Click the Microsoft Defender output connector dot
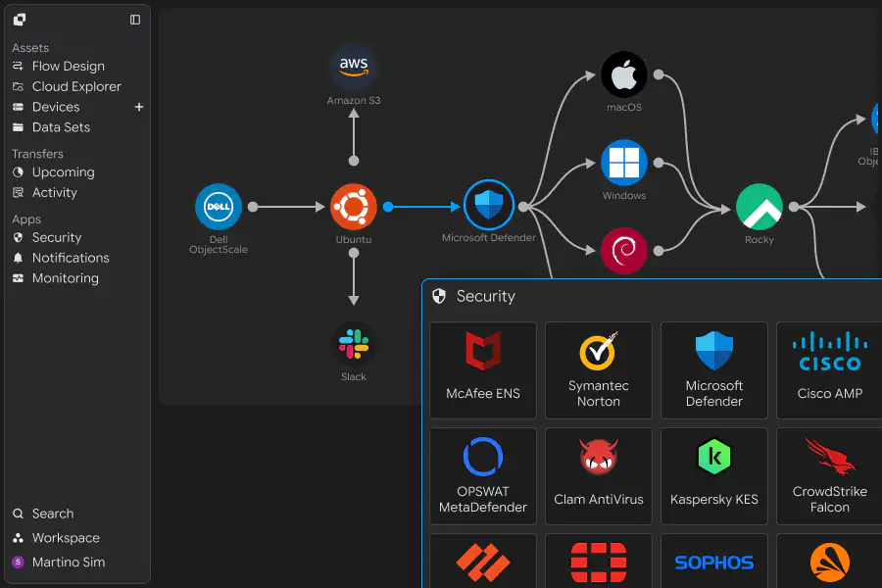Viewport: 882px width, 588px height. [523, 207]
